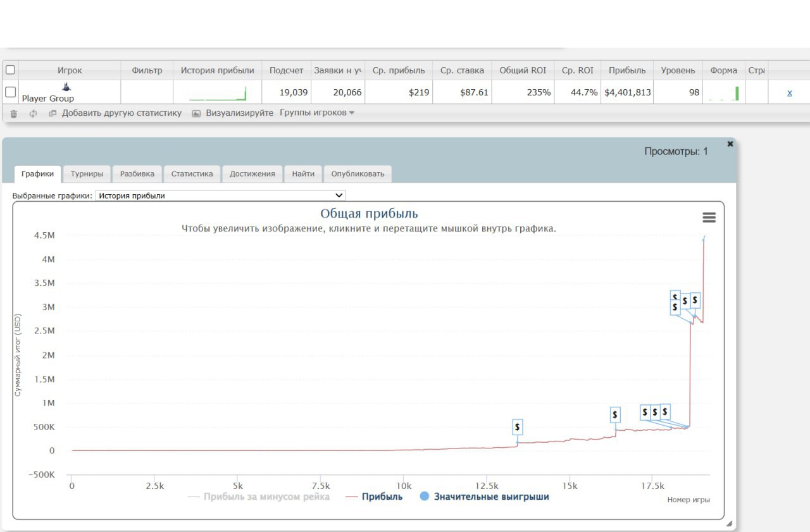Click the rightmost of three $ flags near 750K
The height and width of the screenshot is (532, 810).
tap(665, 412)
